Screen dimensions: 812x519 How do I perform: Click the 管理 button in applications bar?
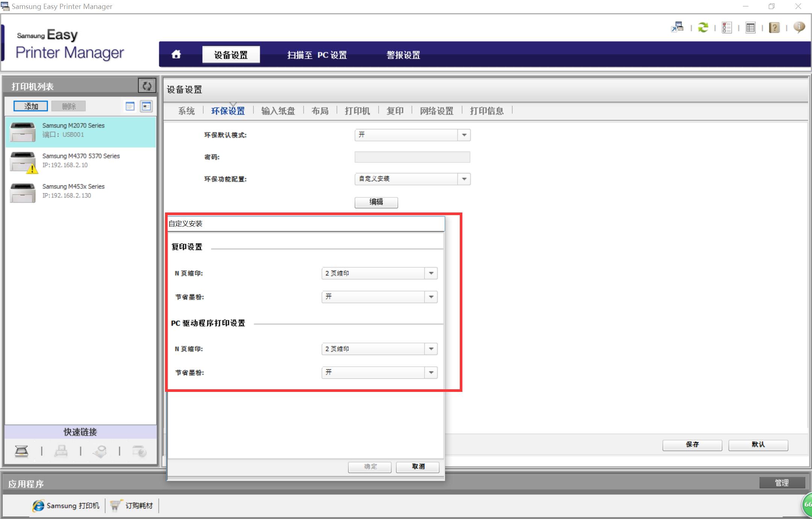click(782, 483)
